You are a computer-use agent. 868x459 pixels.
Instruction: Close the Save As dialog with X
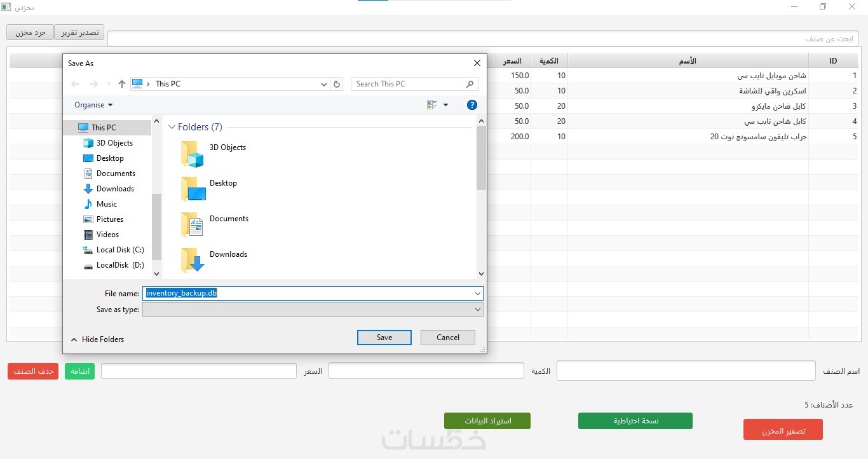tap(477, 63)
